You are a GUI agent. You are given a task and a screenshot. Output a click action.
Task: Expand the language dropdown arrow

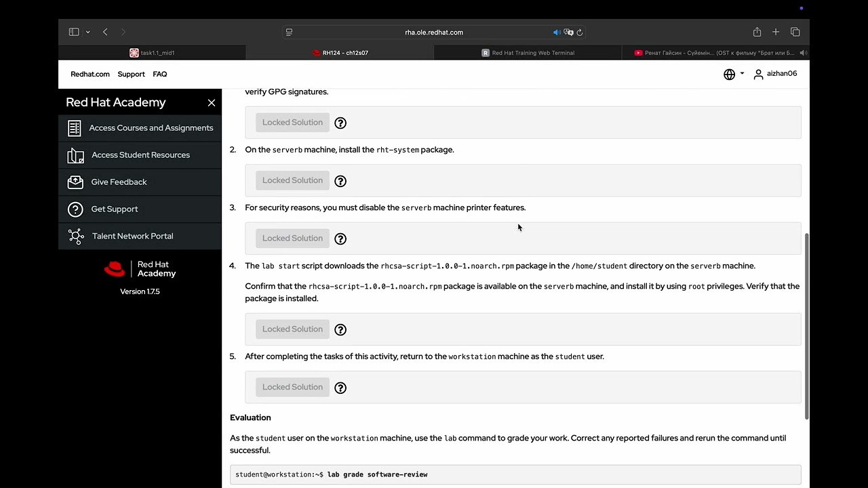[x=742, y=73]
